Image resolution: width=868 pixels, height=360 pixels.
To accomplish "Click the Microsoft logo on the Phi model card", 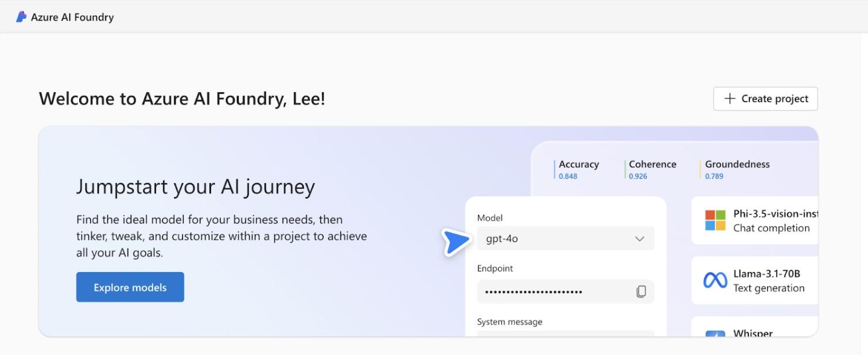I will (716, 220).
